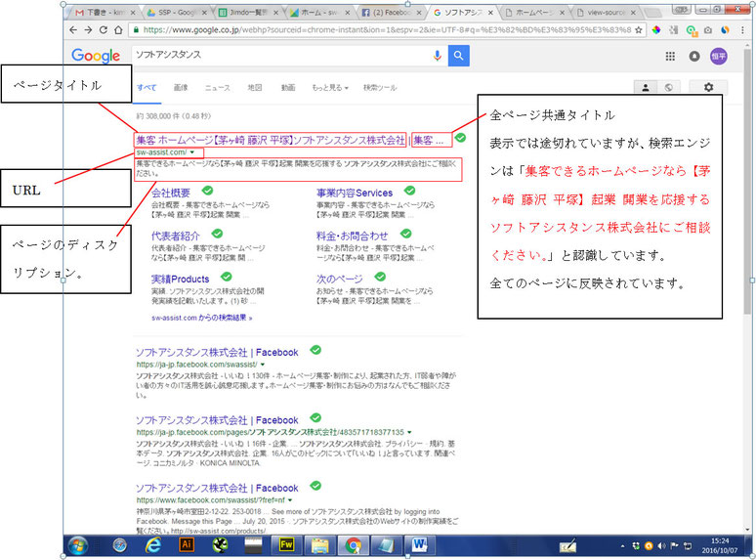Click green safety checkmark beside 代表者紹介
The image size is (756, 560).
[218, 234]
